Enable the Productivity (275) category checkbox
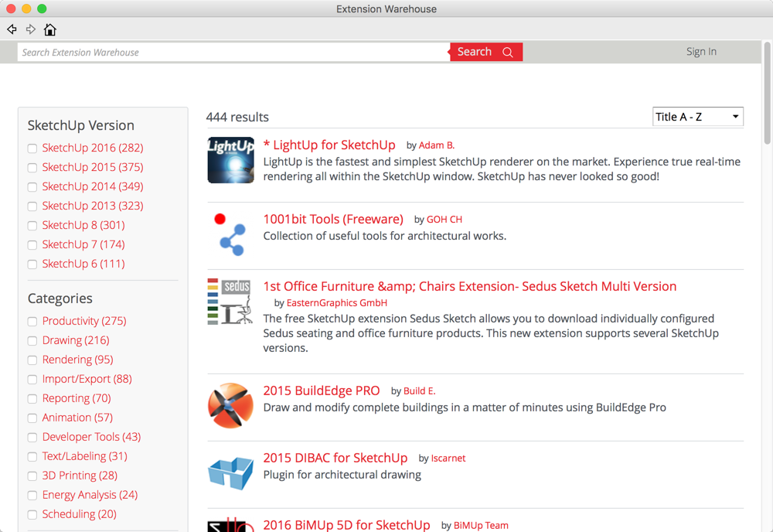Image resolution: width=773 pixels, height=532 pixels. click(x=32, y=322)
